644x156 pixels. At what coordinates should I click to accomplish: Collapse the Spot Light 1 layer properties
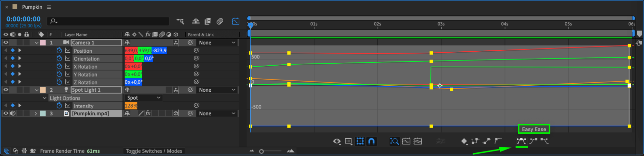point(36,90)
